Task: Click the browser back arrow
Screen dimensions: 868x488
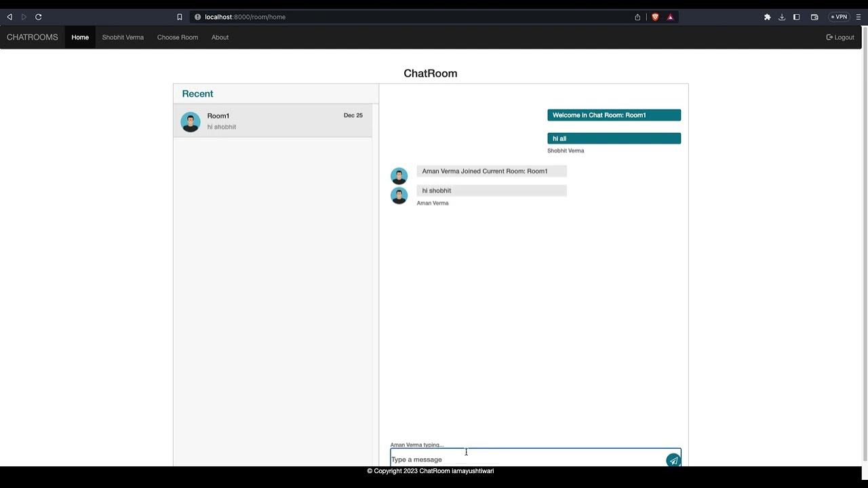Action: [x=9, y=17]
